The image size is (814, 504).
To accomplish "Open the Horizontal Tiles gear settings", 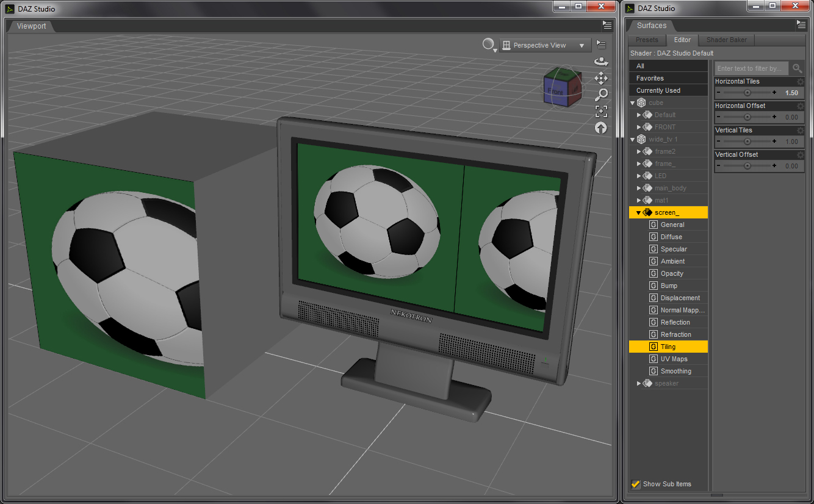I will click(801, 81).
